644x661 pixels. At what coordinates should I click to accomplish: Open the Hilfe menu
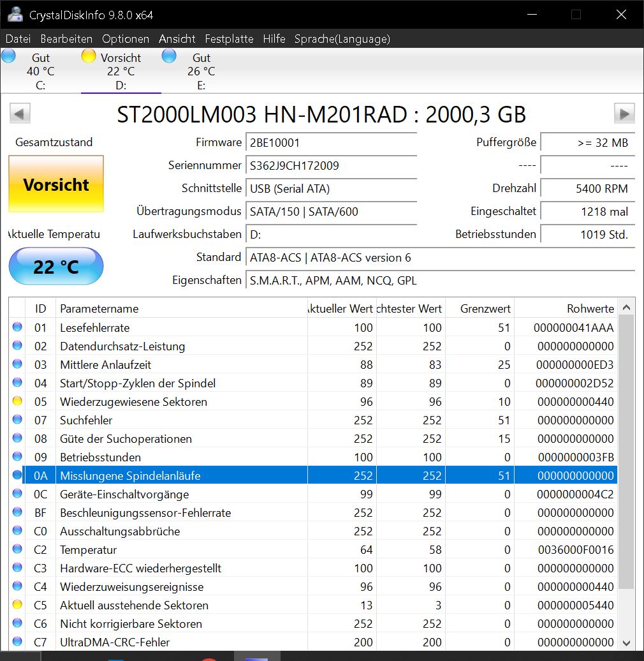coord(274,39)
